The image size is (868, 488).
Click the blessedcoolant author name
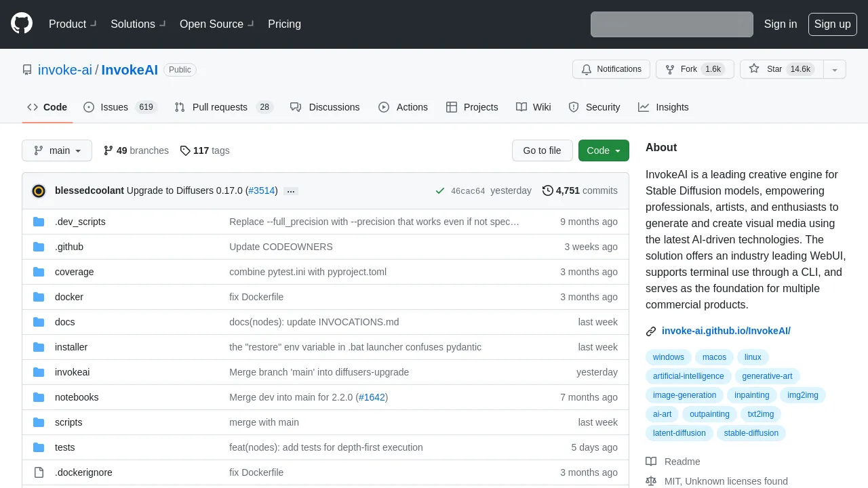90,190
